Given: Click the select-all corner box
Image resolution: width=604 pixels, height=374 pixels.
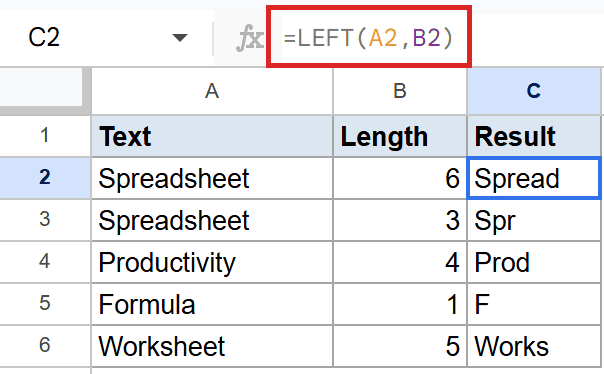Looking at the screenshot, I should (41, 87).
